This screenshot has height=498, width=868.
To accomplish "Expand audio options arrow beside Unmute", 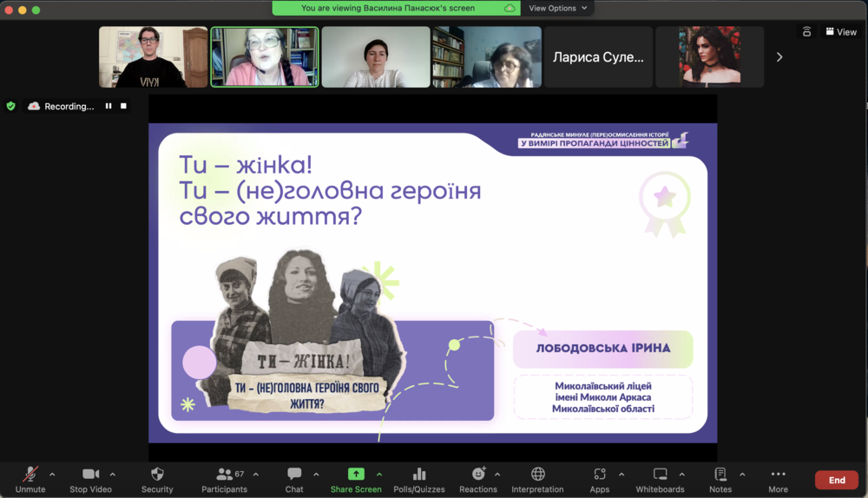I will 52,475.
